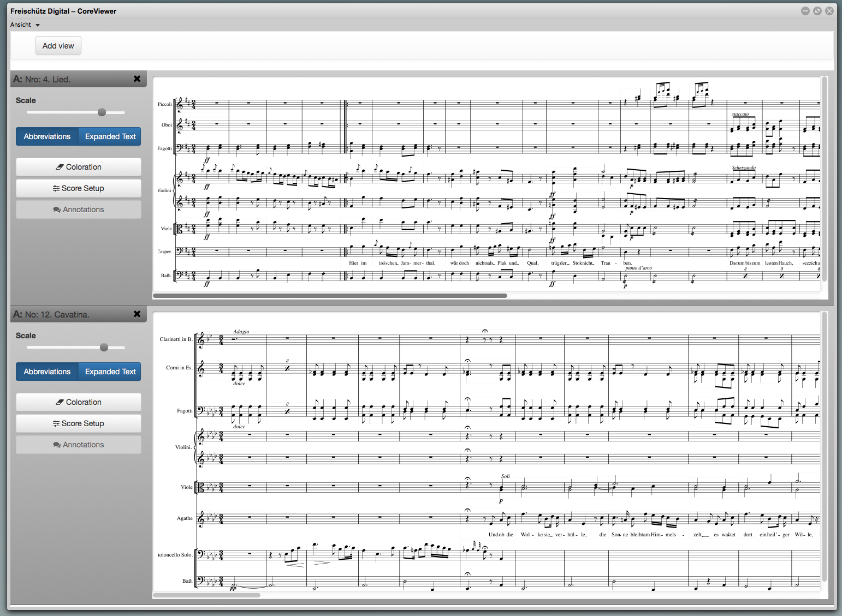842x616 pixels.
Task: Adjust the Scale slider for No: 12. Cavatina.
Action: tap(104, 348)
